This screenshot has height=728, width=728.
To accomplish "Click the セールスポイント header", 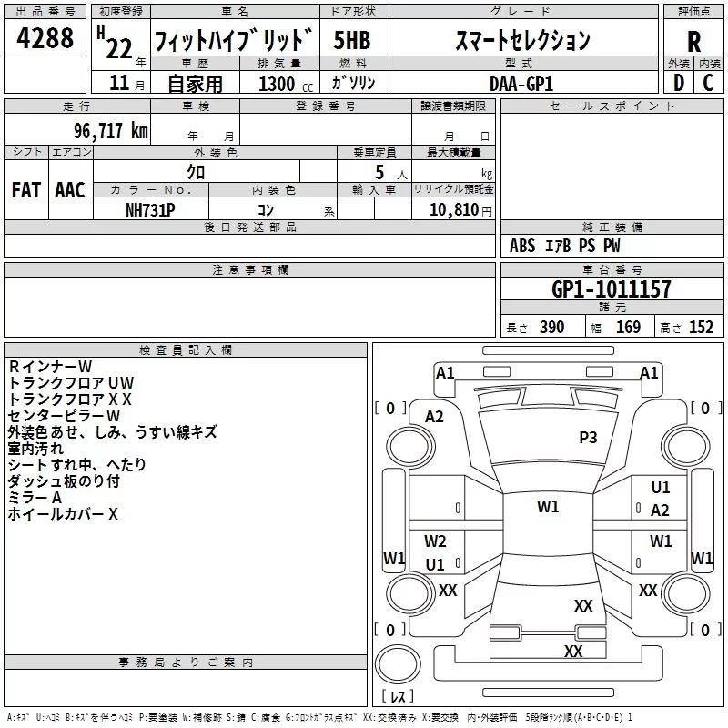I will pos(612,106).
